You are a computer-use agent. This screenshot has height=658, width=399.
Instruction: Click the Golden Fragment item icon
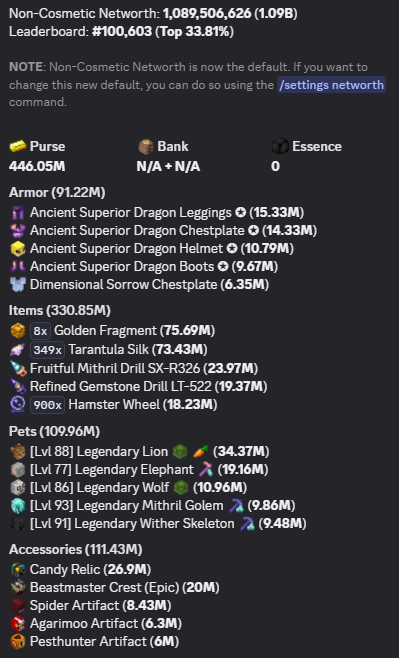18,331
